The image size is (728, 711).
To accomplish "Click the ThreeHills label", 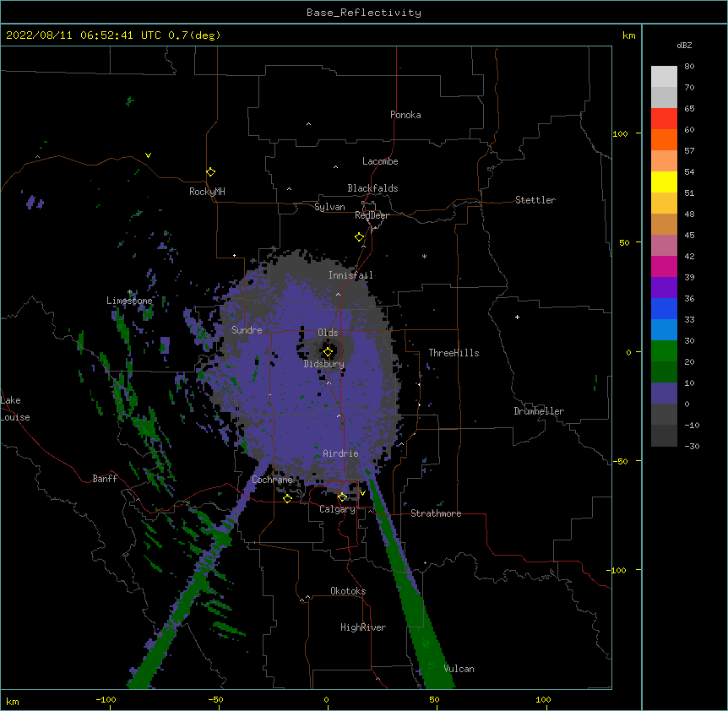I will [x=454, y=353].
